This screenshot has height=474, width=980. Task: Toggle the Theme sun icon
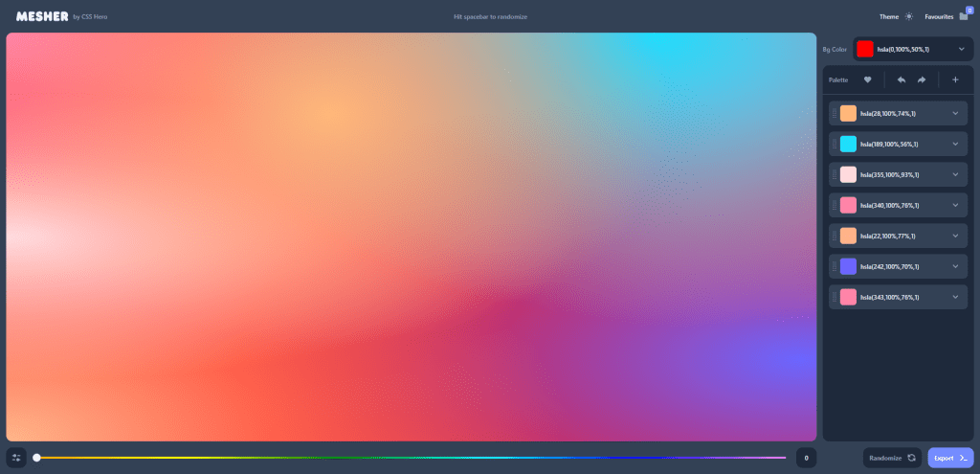pos(909,17)
